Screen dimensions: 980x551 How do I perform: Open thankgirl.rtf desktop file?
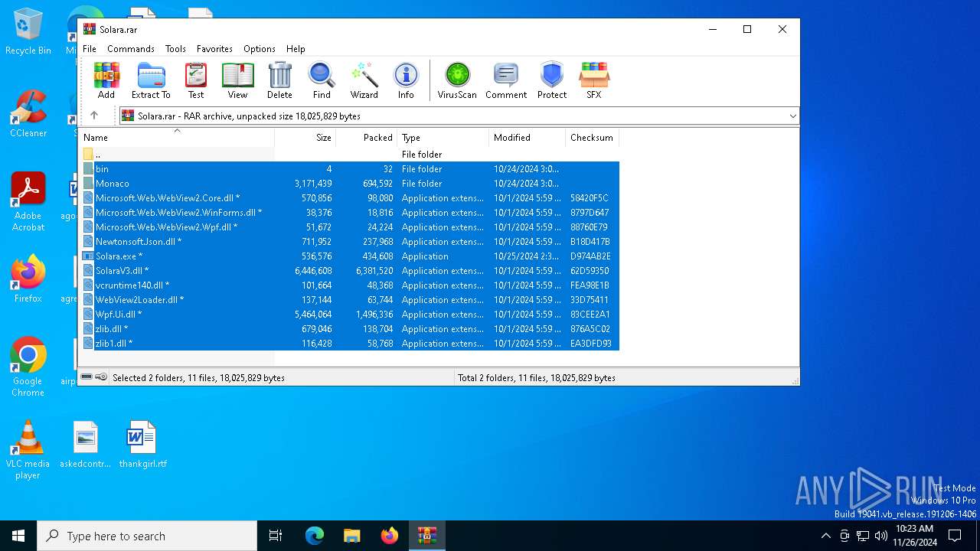tap(142, 444)
